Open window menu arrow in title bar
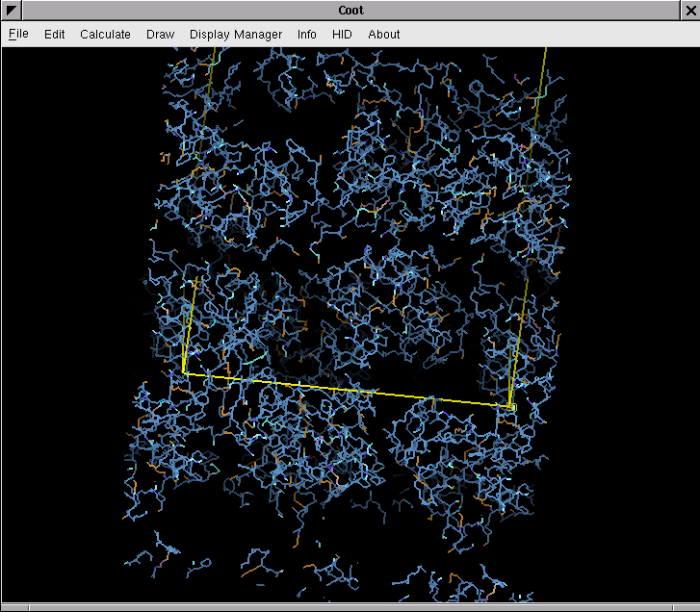 (12, 11)
